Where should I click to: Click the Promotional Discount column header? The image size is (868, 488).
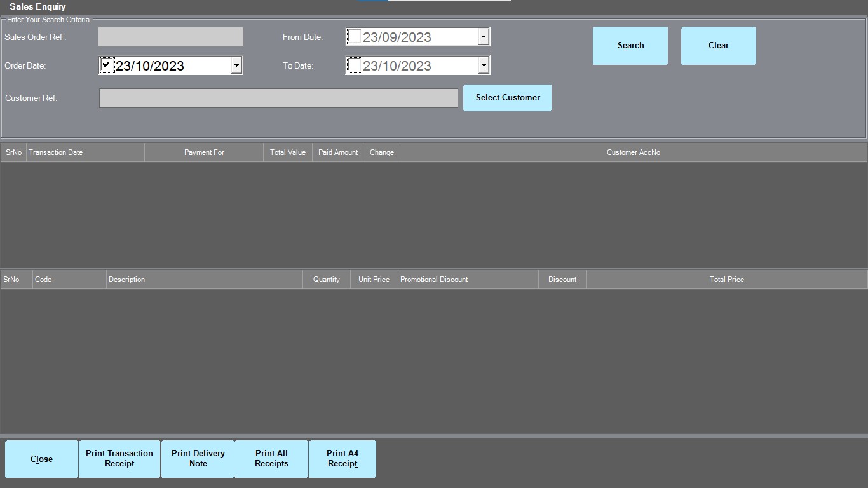coord(434,279)
